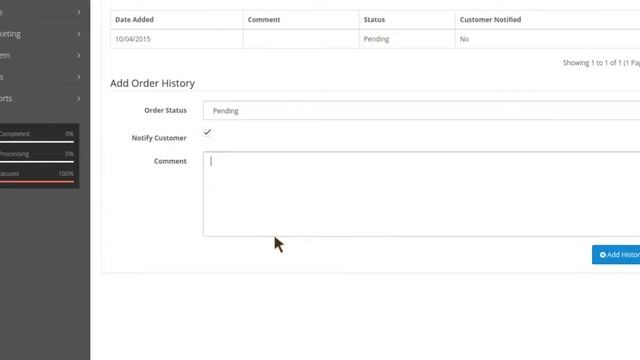Select the Comment column header
Image resolution: width=640 pixels, height=360 pixels.
click(x=264, y=20)
